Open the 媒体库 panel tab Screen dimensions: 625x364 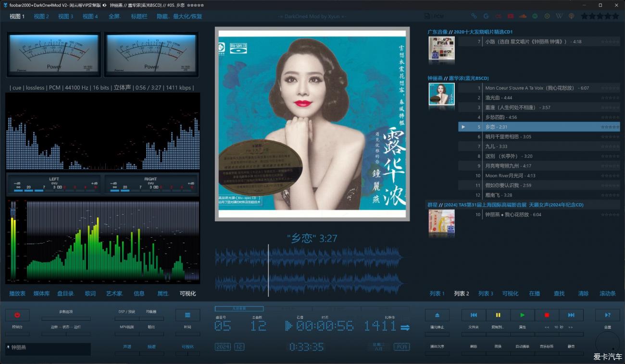point(41,293)
